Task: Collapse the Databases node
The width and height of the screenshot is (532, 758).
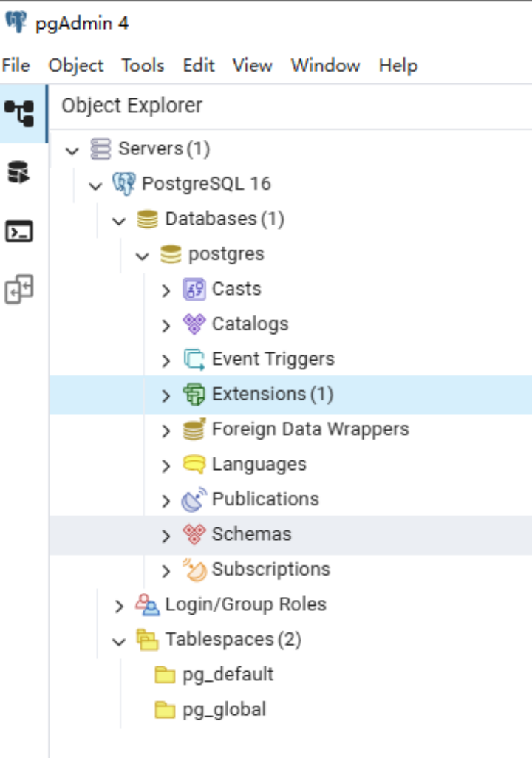Action: [x=119, y=221]
